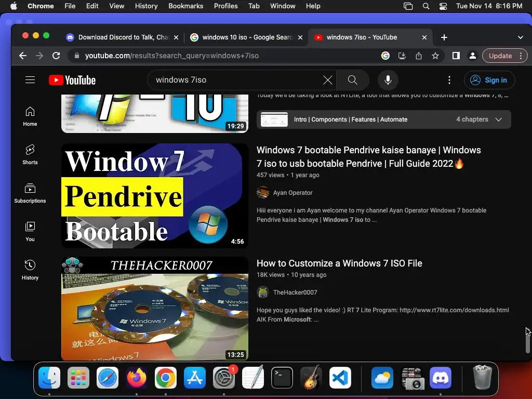The width and height of the screenshot is (532, 399).
Task: Open Chrome three-dot menu beside Update
Action: (x=521, y=56)
